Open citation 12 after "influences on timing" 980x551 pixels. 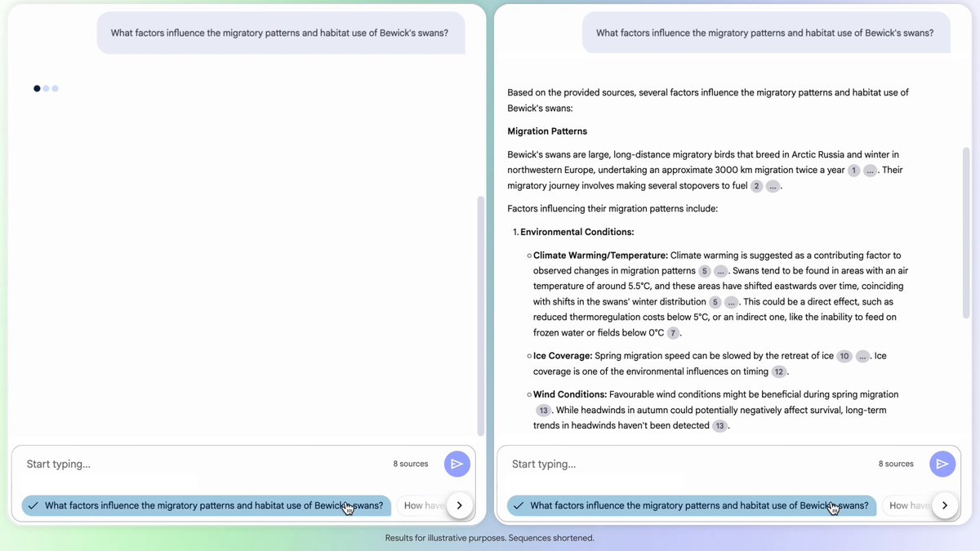point(779,372)
